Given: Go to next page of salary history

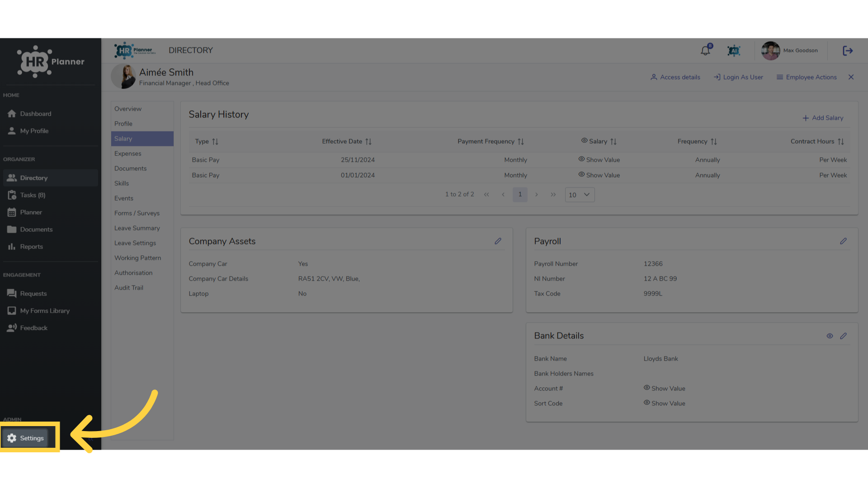Looking at the screenshot, I should pos(537,194).
